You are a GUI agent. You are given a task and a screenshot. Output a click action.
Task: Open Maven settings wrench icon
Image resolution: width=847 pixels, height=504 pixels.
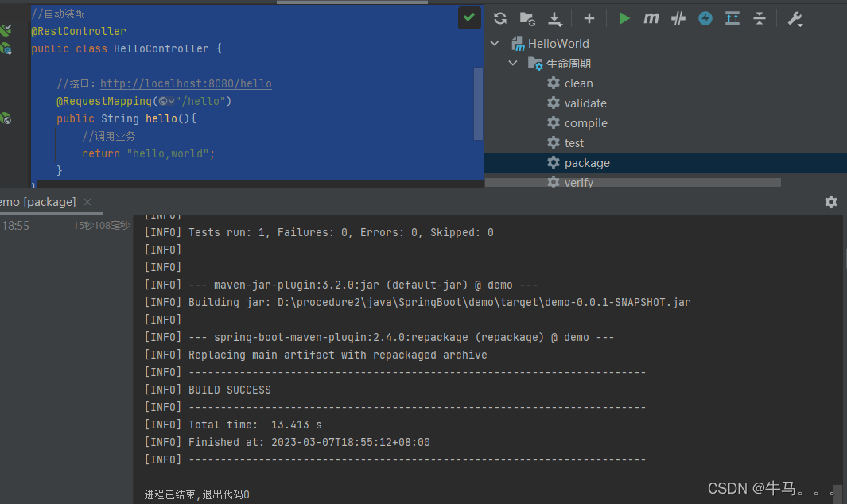pyautogui.click(x=795, y=19)
